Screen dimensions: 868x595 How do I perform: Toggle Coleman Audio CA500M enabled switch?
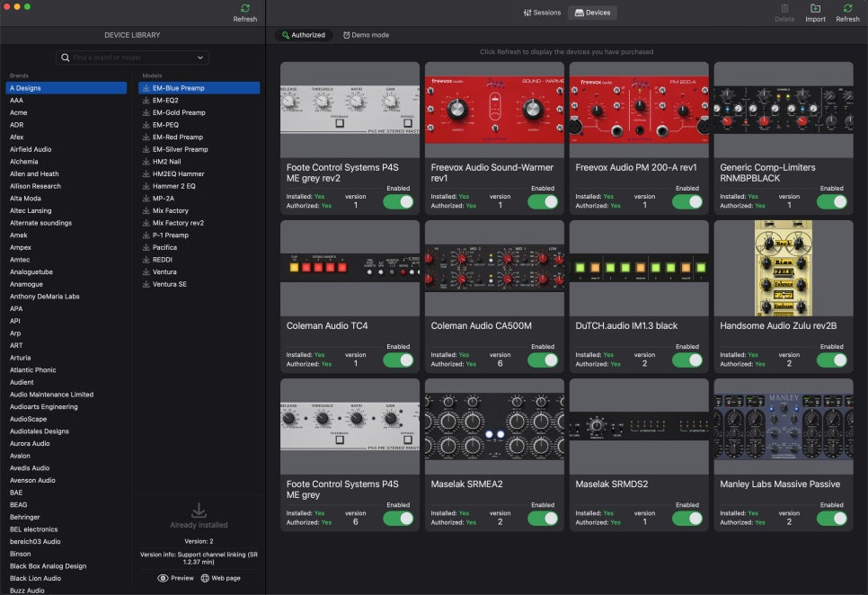[x=543, y=360]
